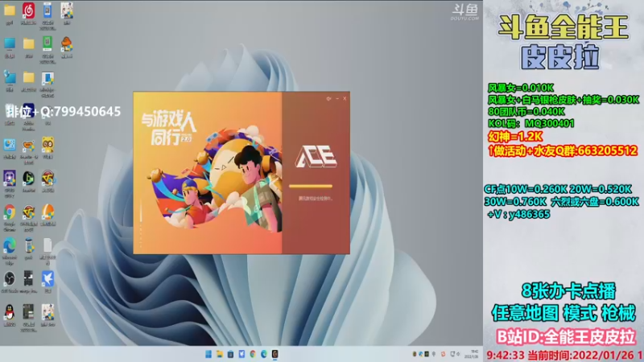This screenshot has width=644, height=362.
Task: Open NetEase Cloud Music desktop shortcut
Action: point(28,11)
